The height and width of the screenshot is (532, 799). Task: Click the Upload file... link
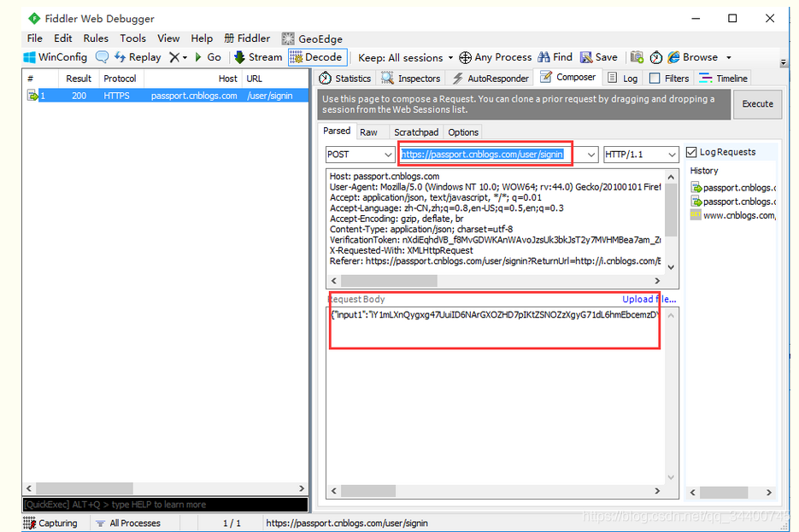(649, 300)
